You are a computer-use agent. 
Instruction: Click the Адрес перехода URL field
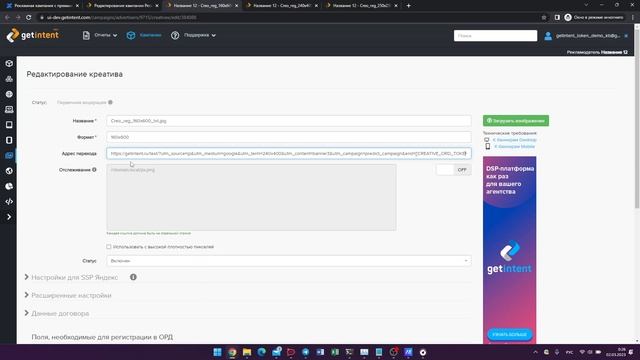pos(289,153)
